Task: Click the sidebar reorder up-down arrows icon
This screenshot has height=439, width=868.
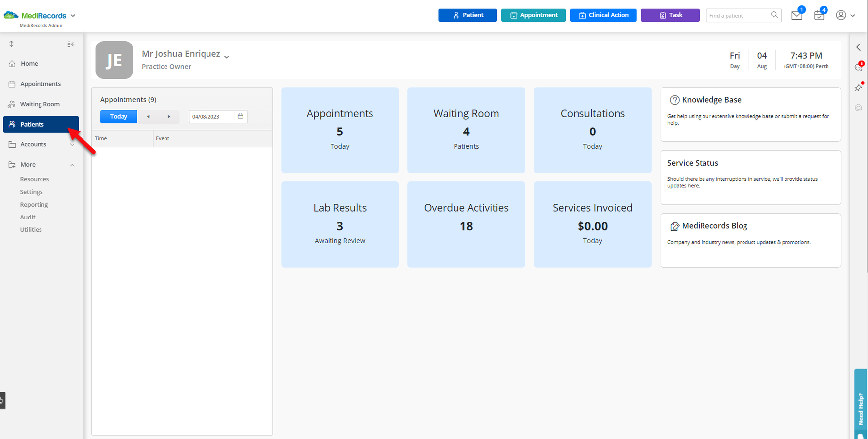Action: [11, 44]
